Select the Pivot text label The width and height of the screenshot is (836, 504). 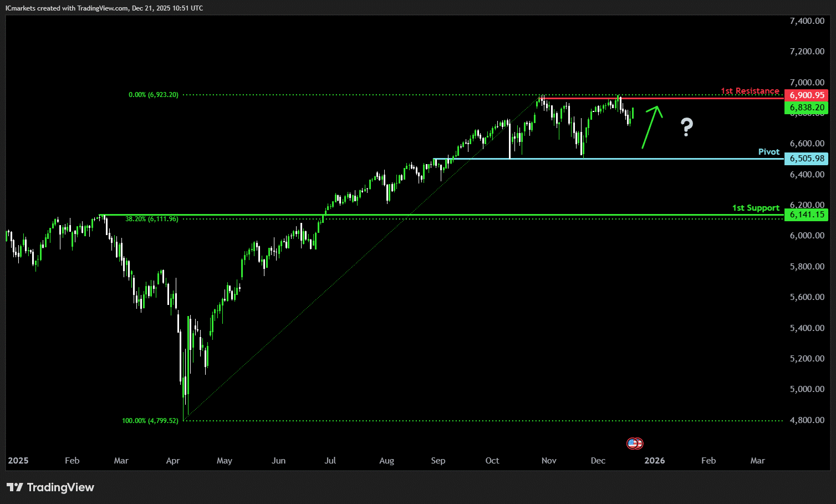[x=768, y=152]
